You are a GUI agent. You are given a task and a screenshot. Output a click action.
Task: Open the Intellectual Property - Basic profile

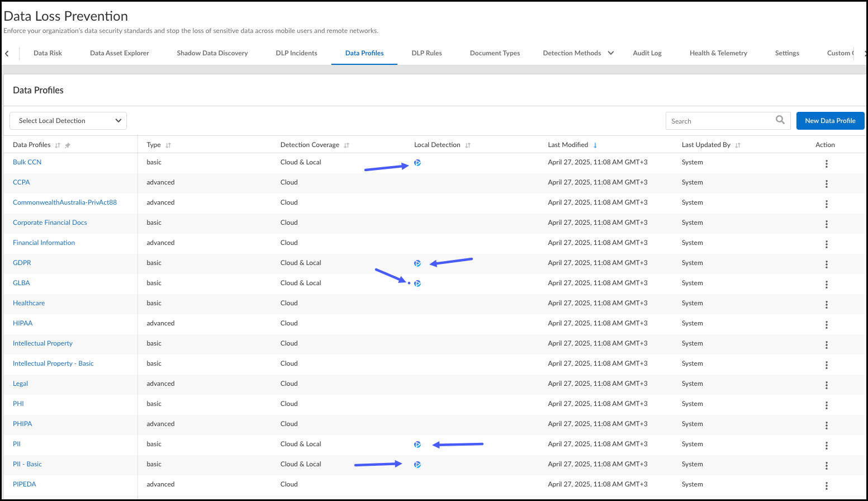(53, 363)
